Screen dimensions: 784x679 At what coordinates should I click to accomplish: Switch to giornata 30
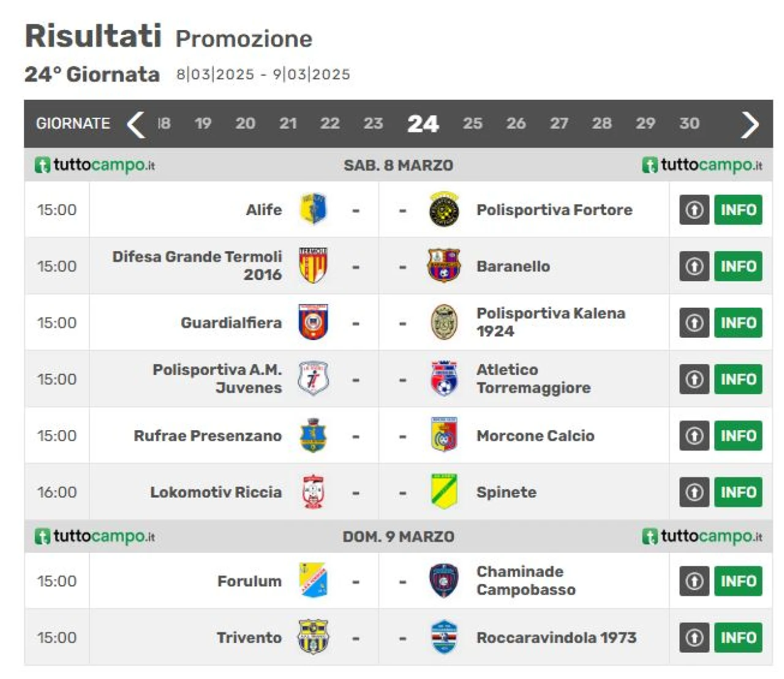[689, 123]
